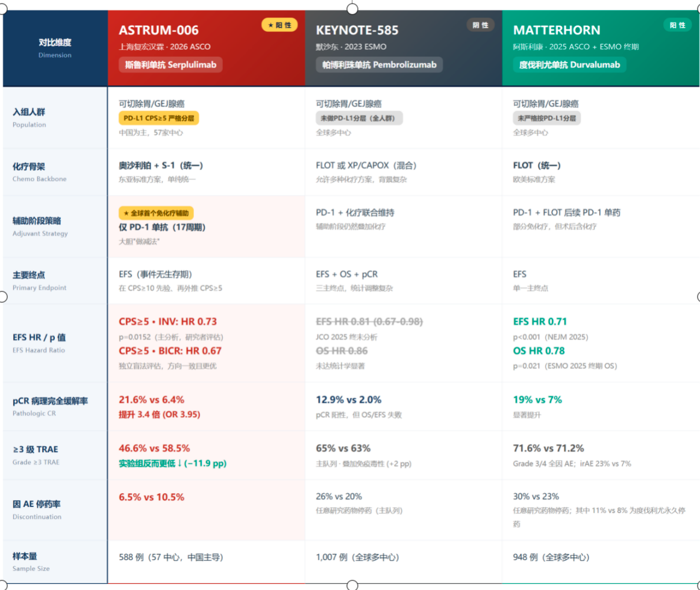700x590 pixels.
Task: Click the 阳性 badge in MATTERHORN header
Action: coord(677,25)
